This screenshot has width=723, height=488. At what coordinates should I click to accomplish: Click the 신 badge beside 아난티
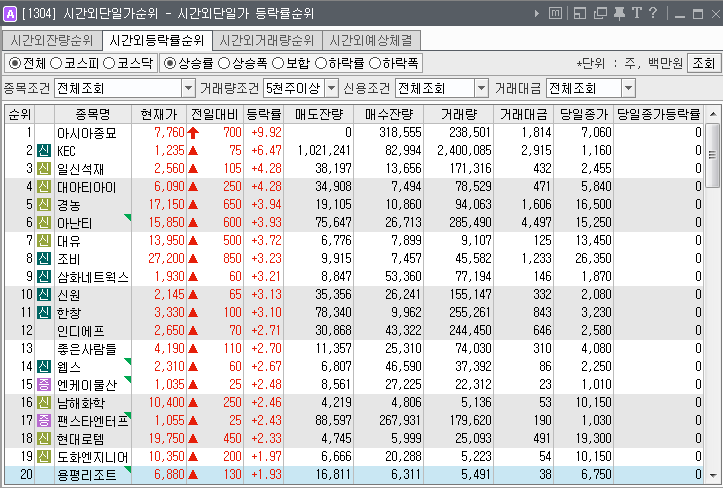[x=44, y=222]
